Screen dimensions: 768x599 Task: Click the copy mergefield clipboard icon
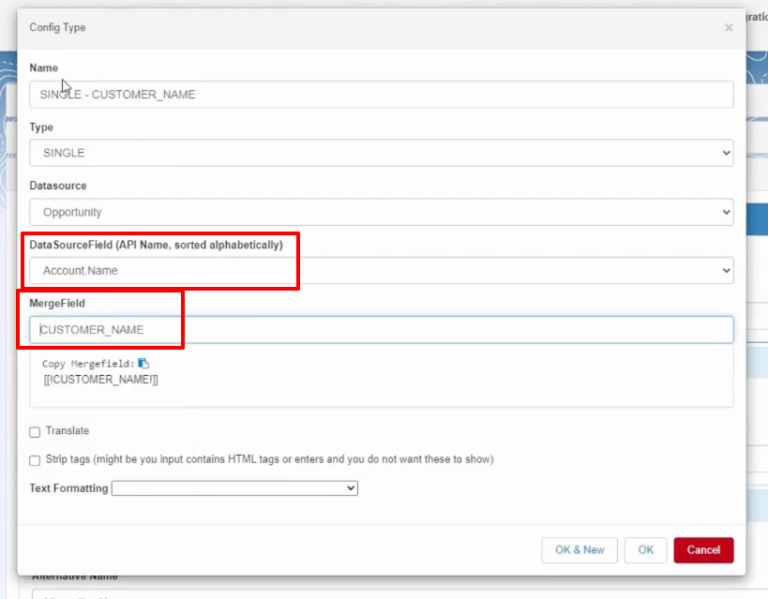[x=143, y=363]
